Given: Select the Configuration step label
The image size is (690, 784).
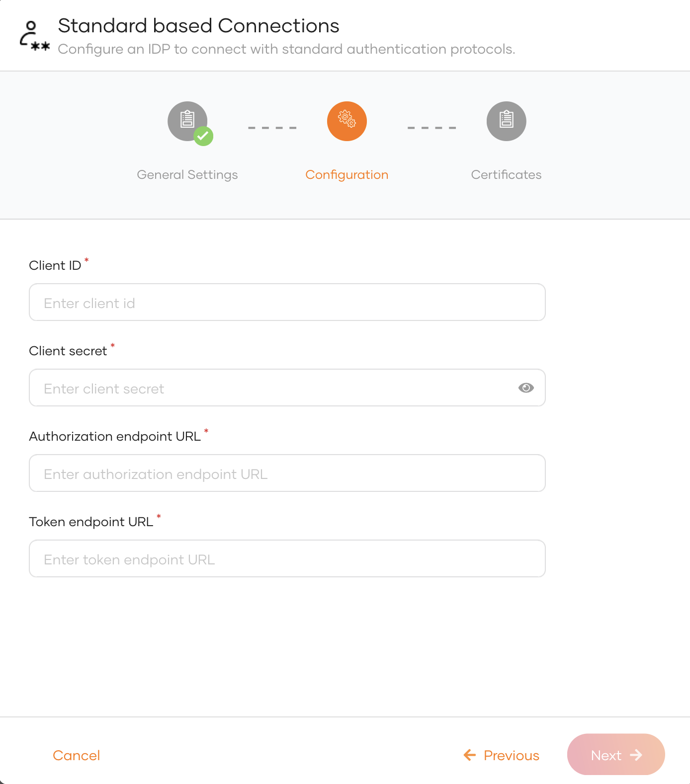Looking at the screenshot, I should pos(346,174).
